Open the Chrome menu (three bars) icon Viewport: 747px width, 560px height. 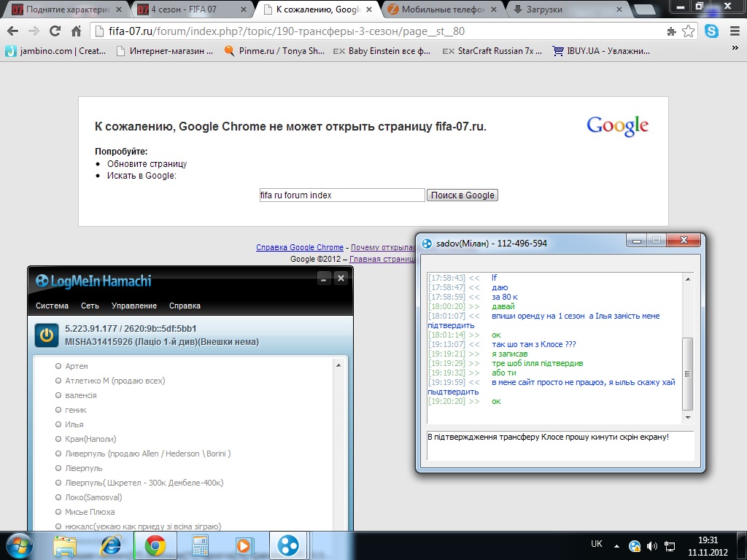(x=735, y=31)
